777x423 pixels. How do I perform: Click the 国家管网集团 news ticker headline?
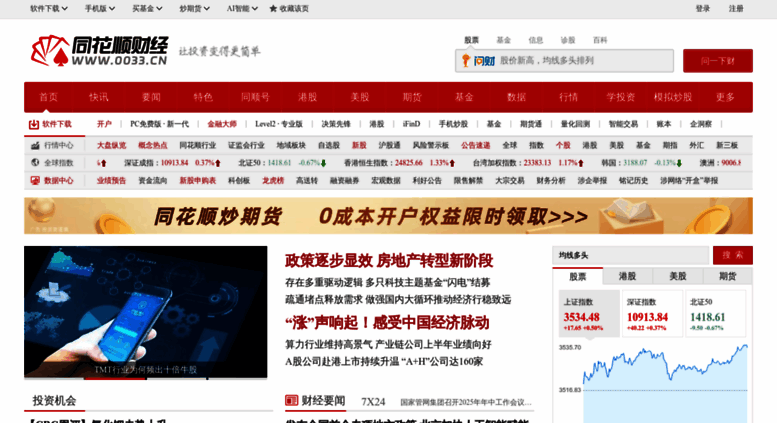pos(466,402)
